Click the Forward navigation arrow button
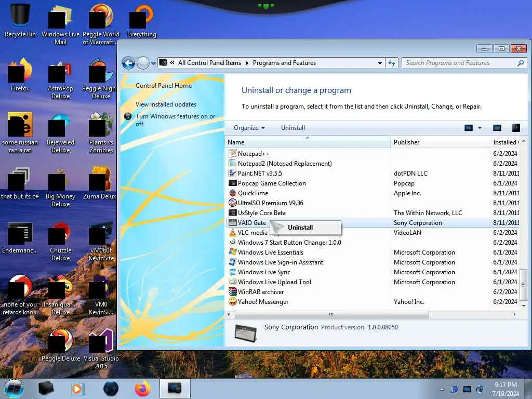The image size is (532, 399). 143,63
